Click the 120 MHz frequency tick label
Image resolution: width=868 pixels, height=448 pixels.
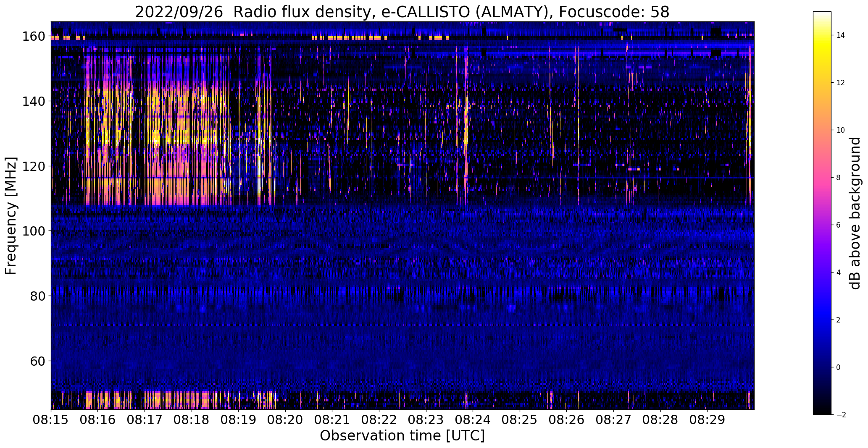35,166
